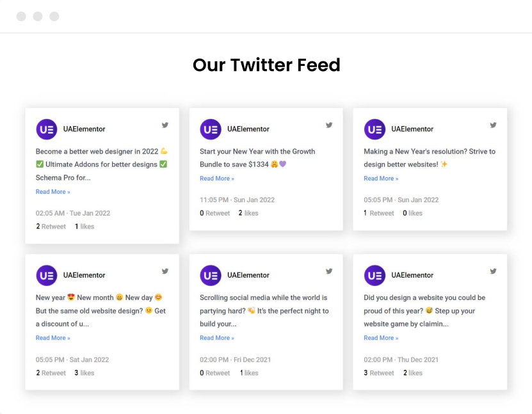The width and height of the screenshot is (532, 414).
Task: Open Read More on New Year's resolution tweet
Action: pos(381,179)
